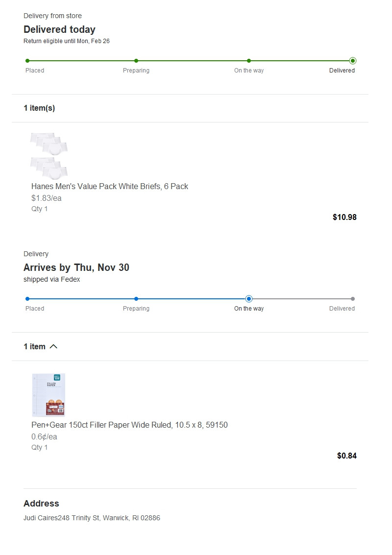Open the Pen+Gear filler paper thumbnail
Image resolution: width=392 pixels, height=555 pixels.
click(49, 394)
